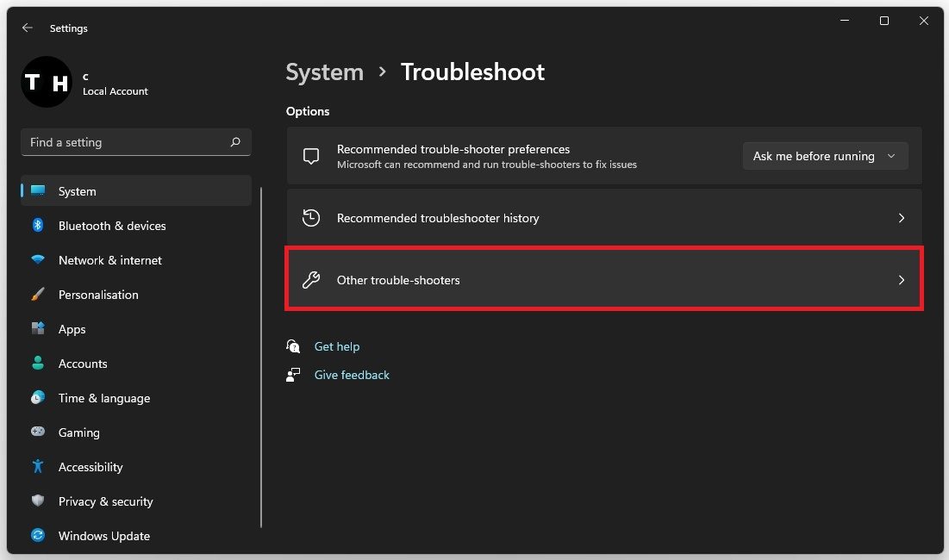Expand Recommended troubleshooter history chevron

point(901,219)
